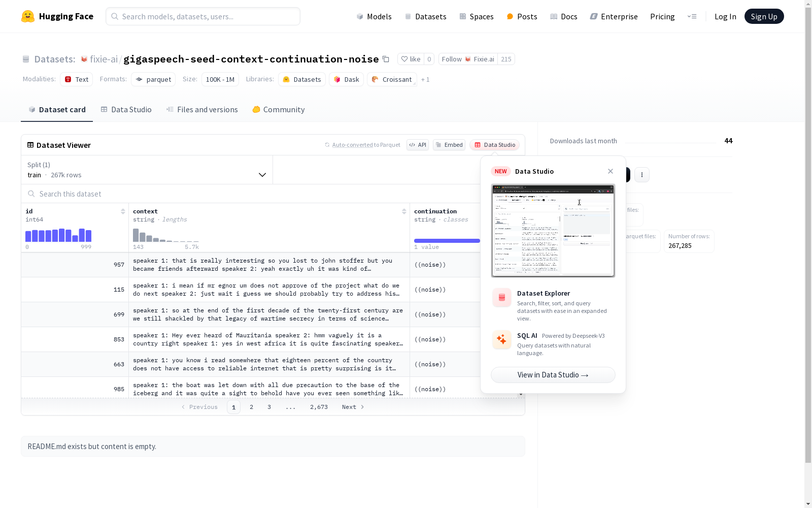This screenshot has width=812, height=508.
Task: Open the navigation overflow menu icon
Action: click(x=692, y=16)
